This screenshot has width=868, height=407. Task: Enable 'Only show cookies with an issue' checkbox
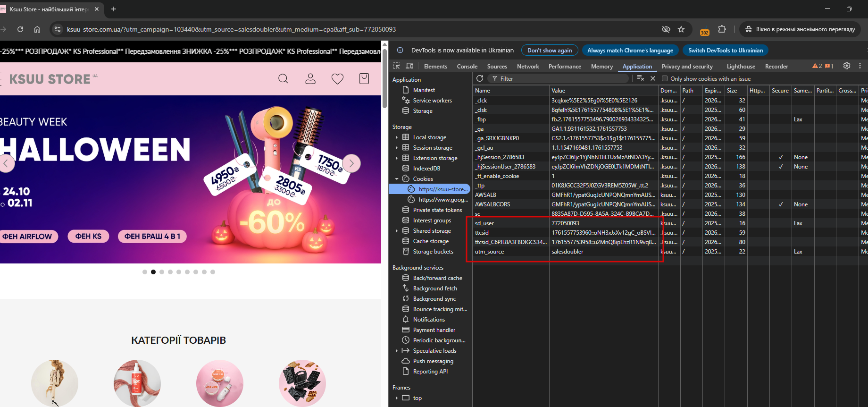tap(665, 79)
